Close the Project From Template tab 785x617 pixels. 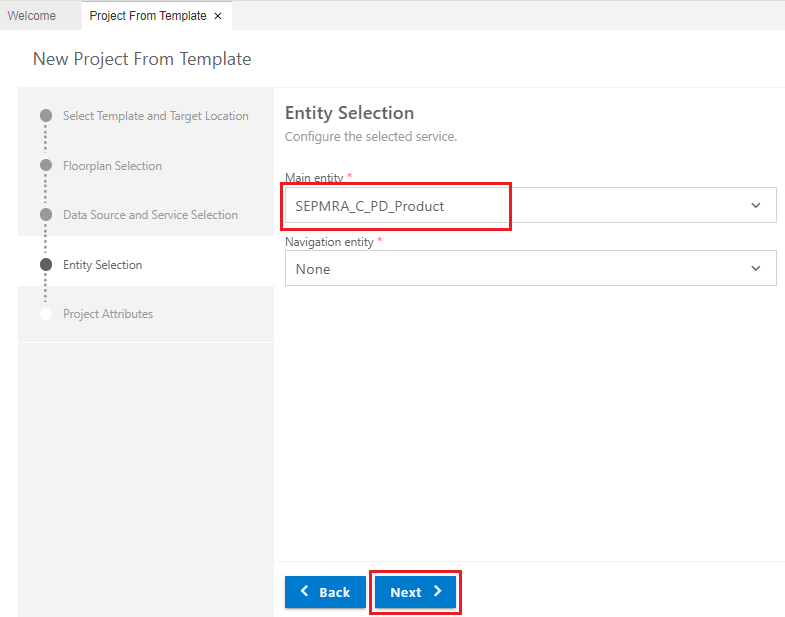218,16
